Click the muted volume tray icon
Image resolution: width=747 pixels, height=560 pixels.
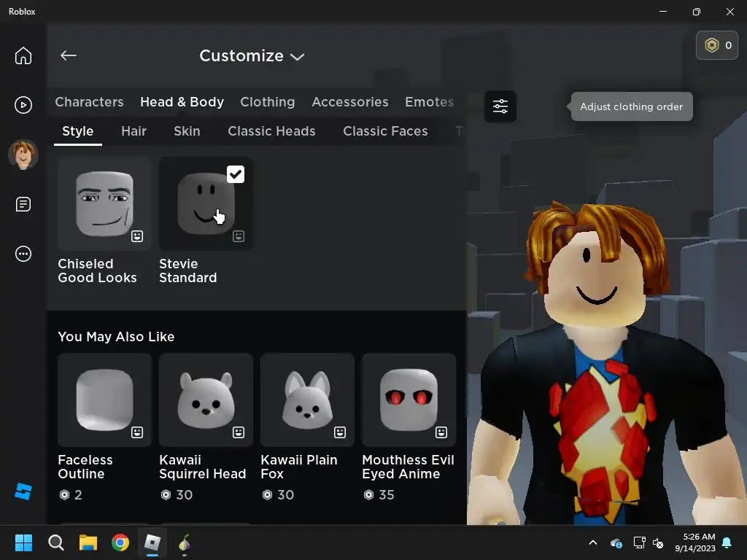coord(658,542)
